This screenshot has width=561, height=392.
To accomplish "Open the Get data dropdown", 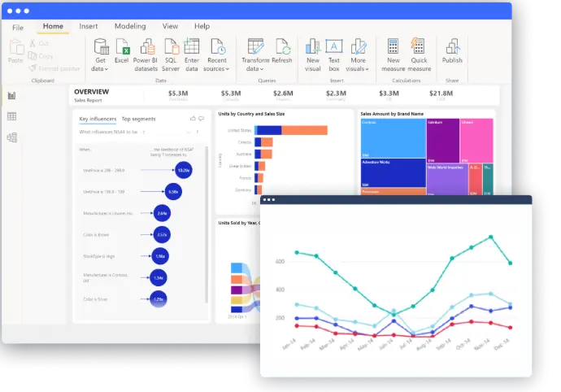I will [x=100, y=54].
